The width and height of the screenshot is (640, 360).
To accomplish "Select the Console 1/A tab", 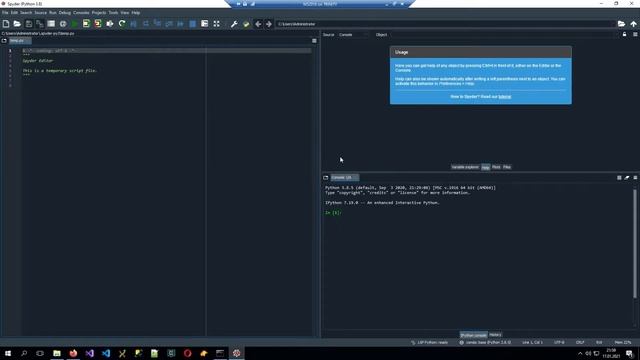I will [x=344, y=178].
